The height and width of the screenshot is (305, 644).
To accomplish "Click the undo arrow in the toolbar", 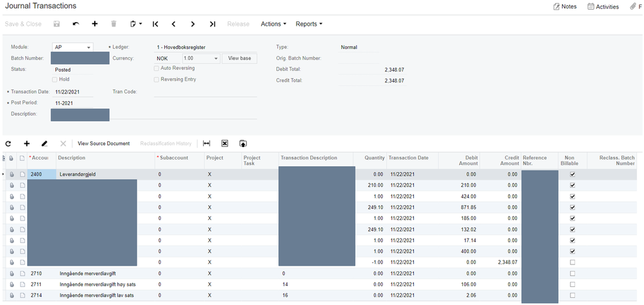I will pyautogui.click(x=75, y=24).
